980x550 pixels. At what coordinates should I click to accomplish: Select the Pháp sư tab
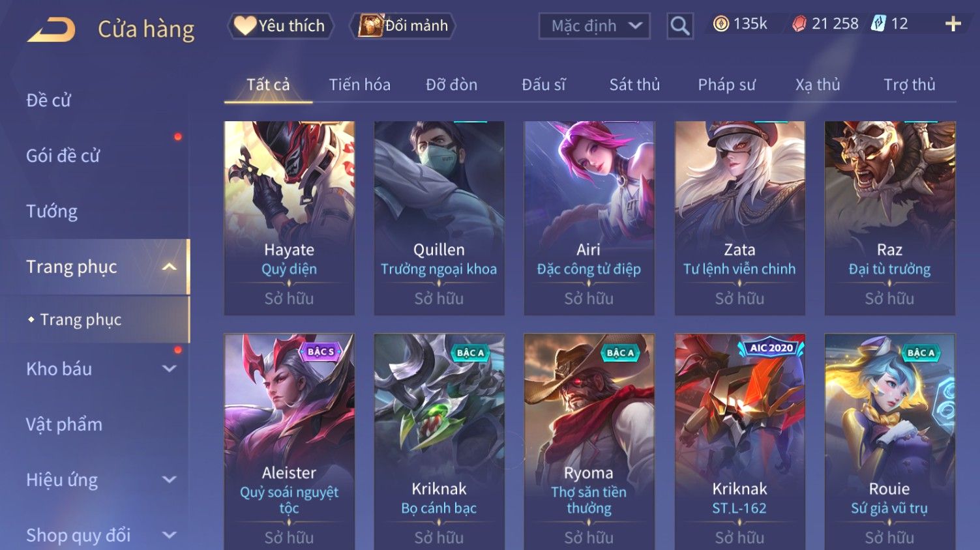pyautogui.click(x=726, y=85)
